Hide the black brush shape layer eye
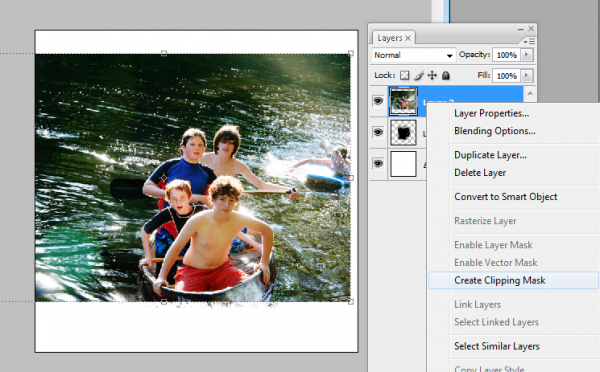 (x=378, y=132)
